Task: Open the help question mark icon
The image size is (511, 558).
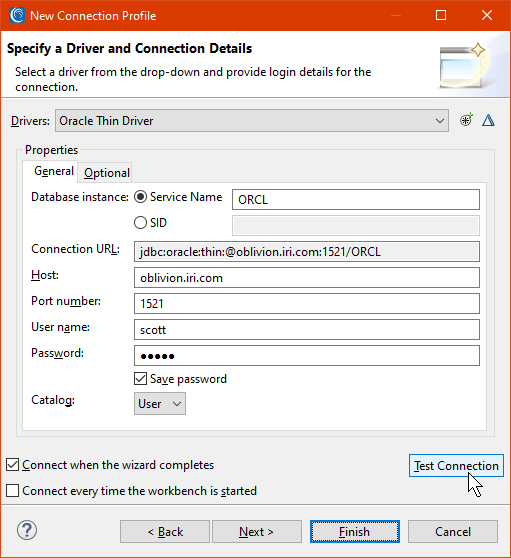Action: click(27, 530)
